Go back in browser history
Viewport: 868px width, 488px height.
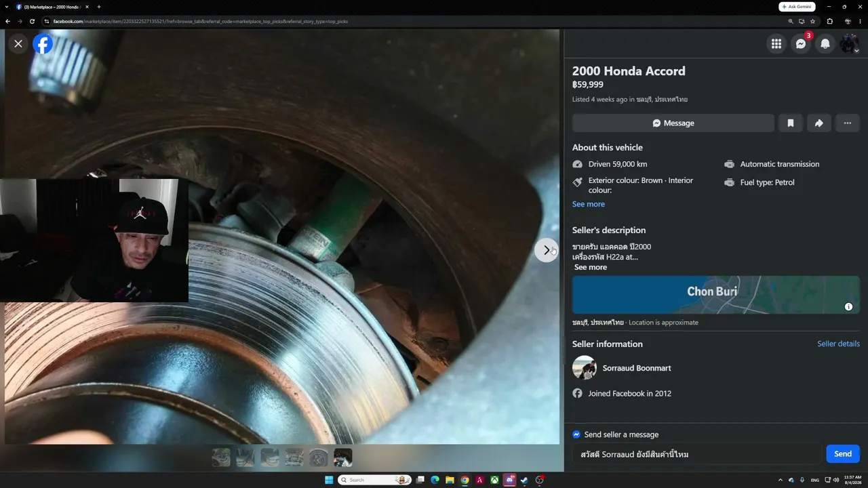tap(7, 21)
